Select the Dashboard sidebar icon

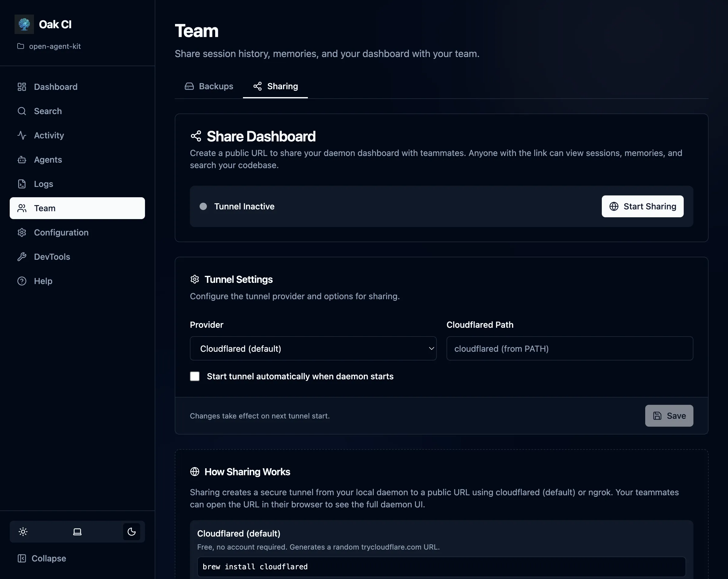(x=22, y=87)
